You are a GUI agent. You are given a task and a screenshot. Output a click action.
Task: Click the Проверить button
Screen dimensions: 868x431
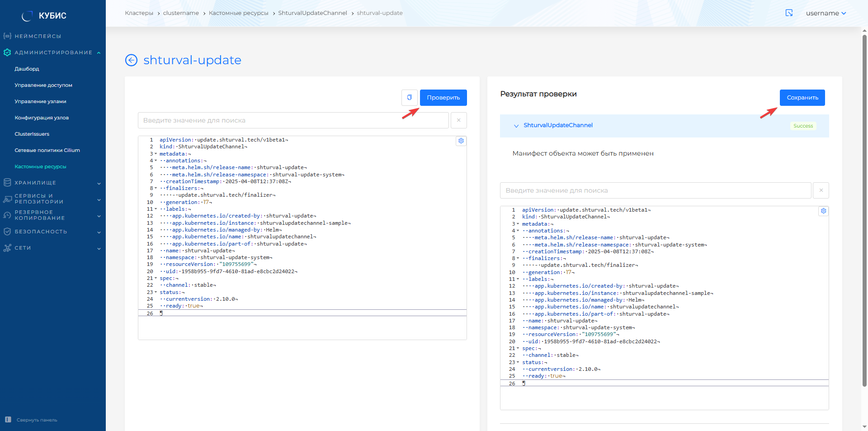tap(443, 98)
